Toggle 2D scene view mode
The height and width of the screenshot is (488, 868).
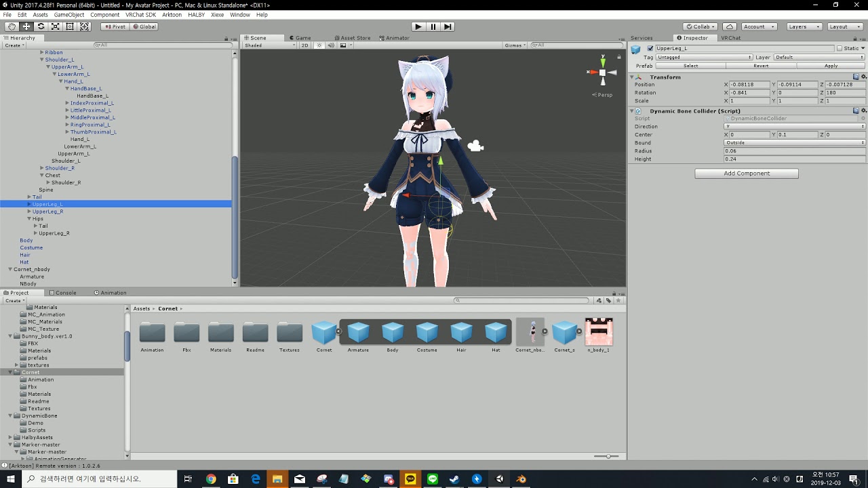[x=305, y=45]
